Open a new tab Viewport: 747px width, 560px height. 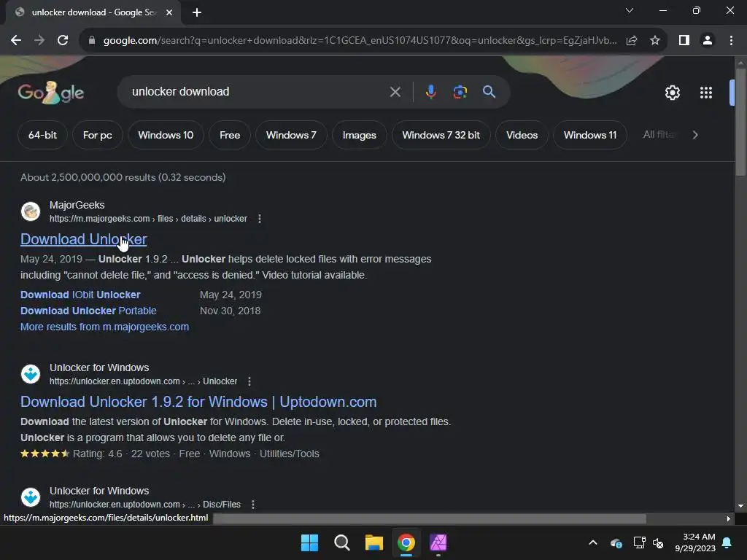coord(197,12)
